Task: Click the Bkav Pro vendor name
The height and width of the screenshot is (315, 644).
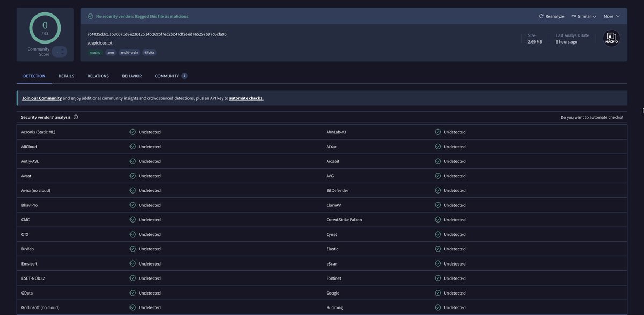Action: [x=30, y=205]
